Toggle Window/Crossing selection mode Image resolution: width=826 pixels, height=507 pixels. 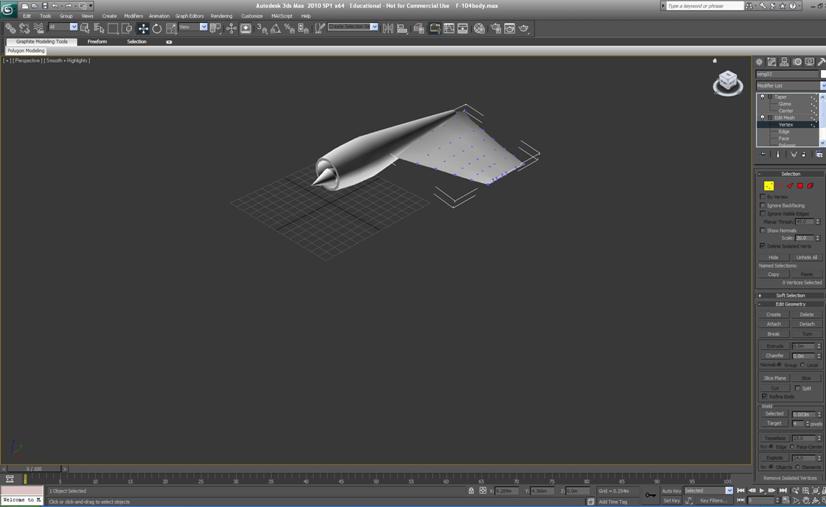click(x=127, y=28)
